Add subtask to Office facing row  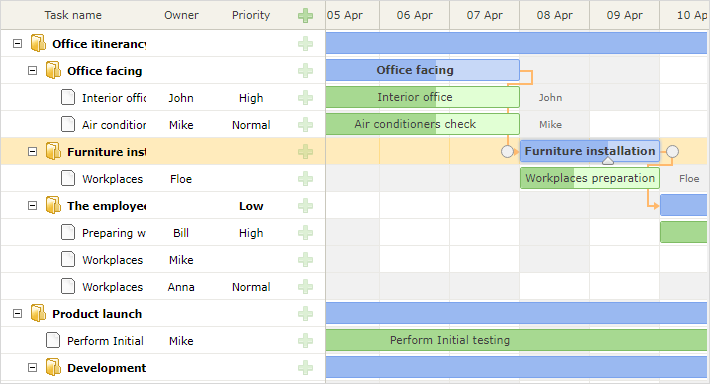(305, 71)
